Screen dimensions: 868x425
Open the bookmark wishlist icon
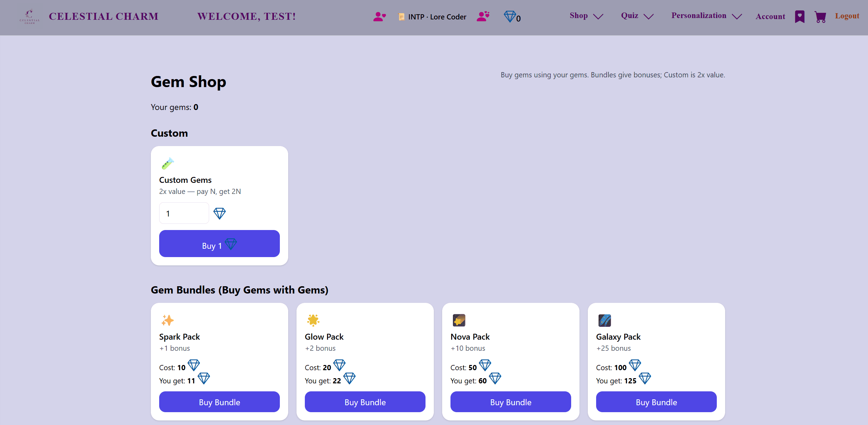coord(800,17)
